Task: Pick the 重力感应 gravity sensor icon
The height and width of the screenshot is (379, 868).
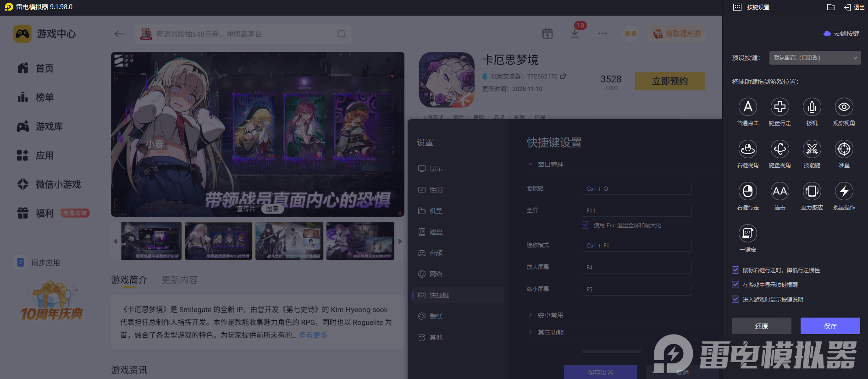Action: point(812,191)
